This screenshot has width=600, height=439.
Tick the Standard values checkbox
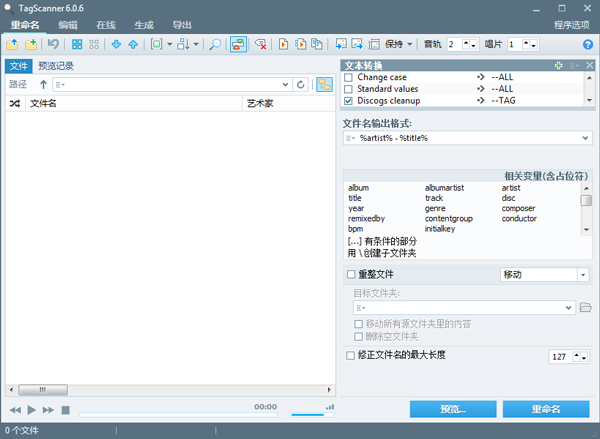[x=349, y=88]
